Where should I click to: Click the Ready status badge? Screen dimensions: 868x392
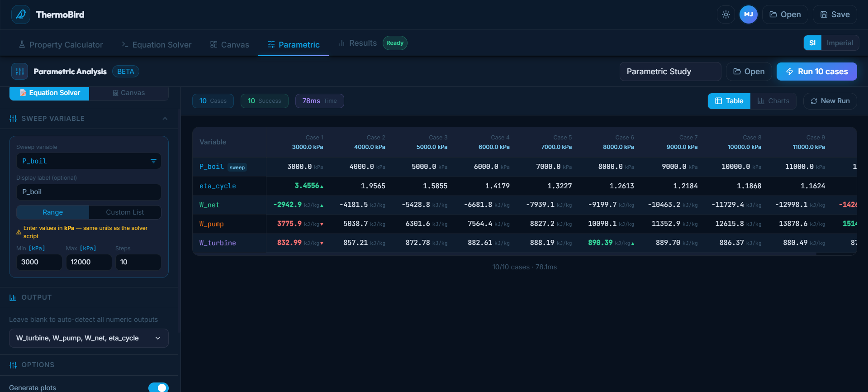coord(395,43)
